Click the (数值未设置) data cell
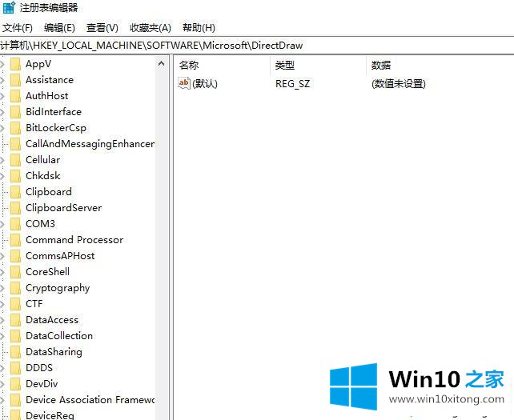The height and width of the screenshot is (420, 514). point(399,84)
